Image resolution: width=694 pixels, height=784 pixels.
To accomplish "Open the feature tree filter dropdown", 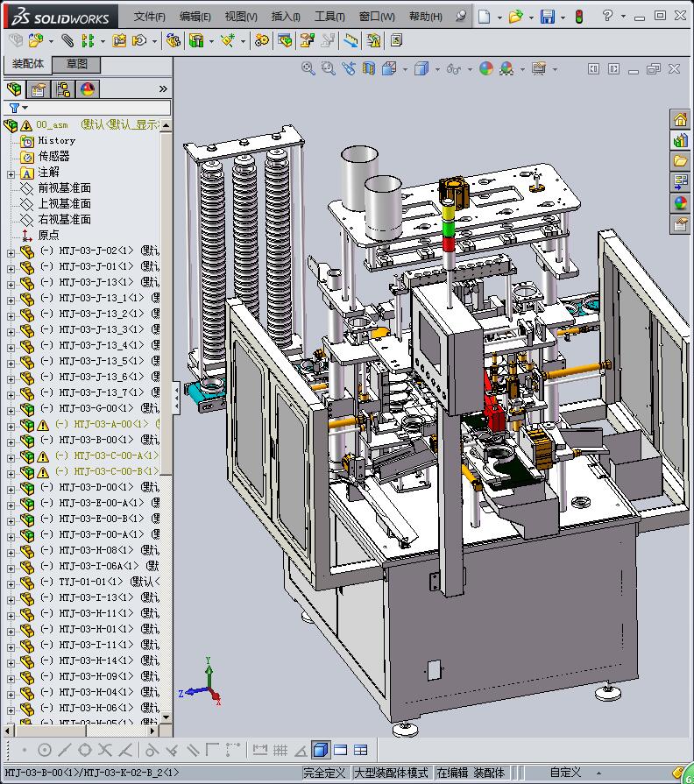I will [x=25, y=108].
